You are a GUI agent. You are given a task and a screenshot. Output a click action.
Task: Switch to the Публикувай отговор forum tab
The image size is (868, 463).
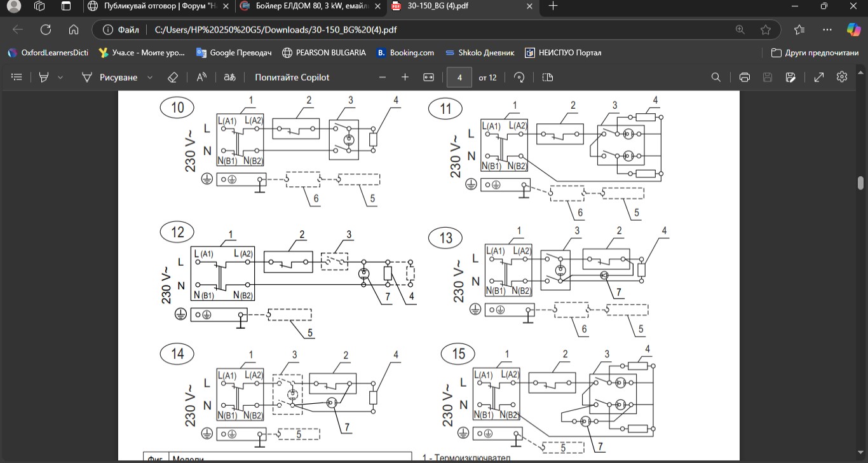(159, 6)
